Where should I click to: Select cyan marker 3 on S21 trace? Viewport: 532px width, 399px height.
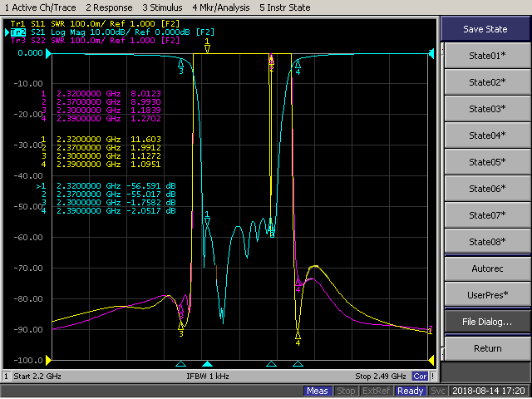point(181,66)
